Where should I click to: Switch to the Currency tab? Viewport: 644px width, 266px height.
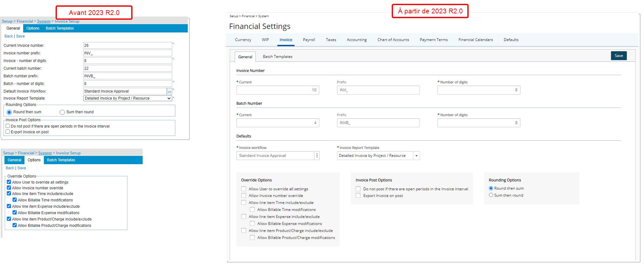point(243,40)
